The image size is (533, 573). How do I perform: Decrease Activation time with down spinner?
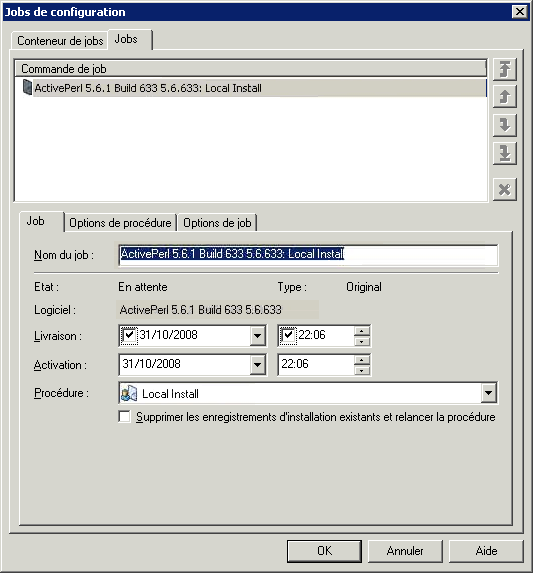(x=362, y=370)
